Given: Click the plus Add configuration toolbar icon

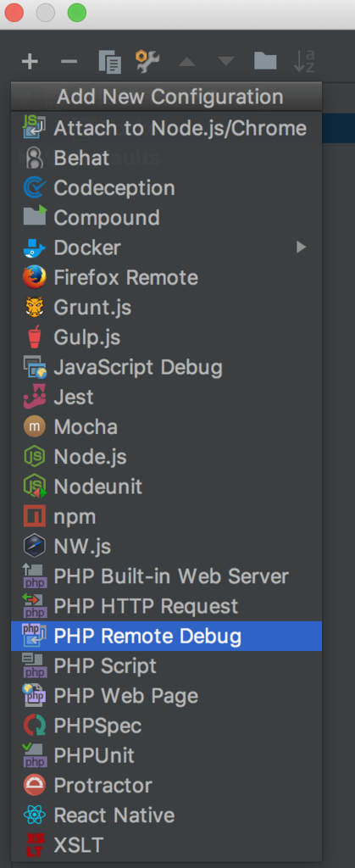Looking at the screenshot, I should pyautogui.click(x=30, y=61).
